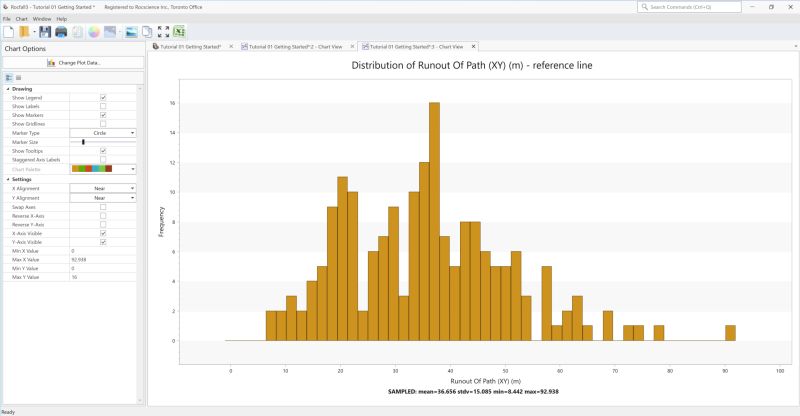Click the Frequency y-axis label
This screenshot has height=416, width=800.
(x=161, y=222)
